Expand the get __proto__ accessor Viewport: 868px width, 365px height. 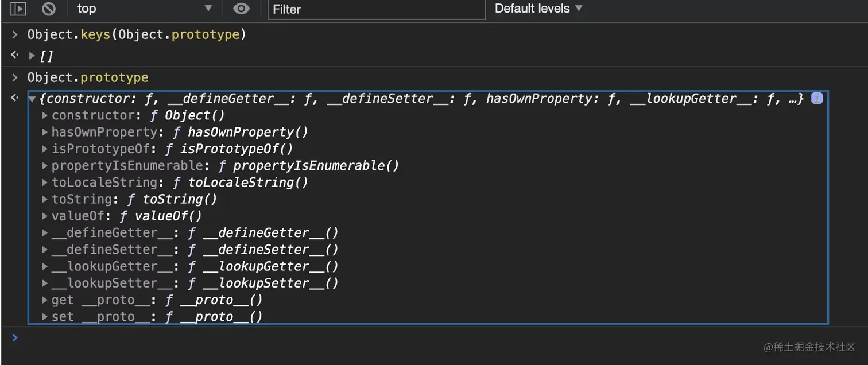tap(45, 300)
